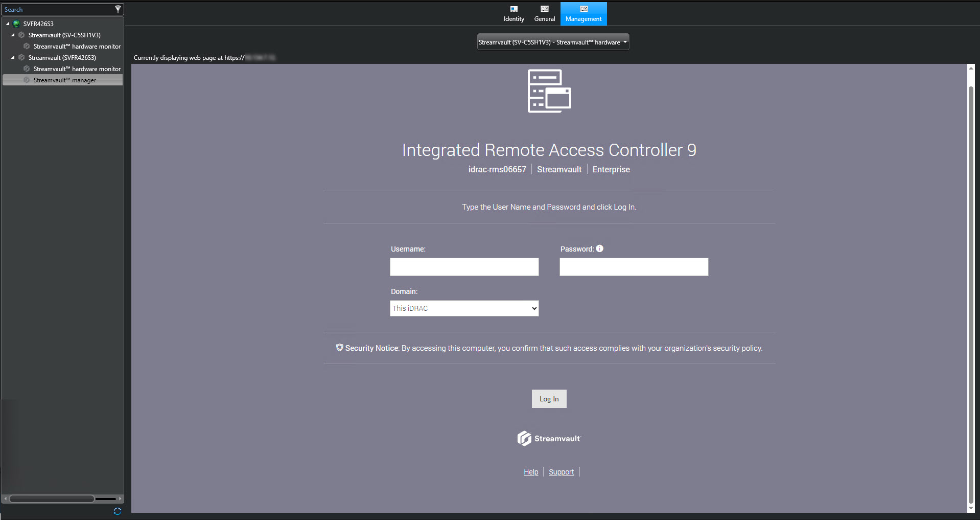The height and width of the screenshot is (520, 980).
Task: Collapse the SVFR426S3 tree node
Action: click(x=7, y=24)
